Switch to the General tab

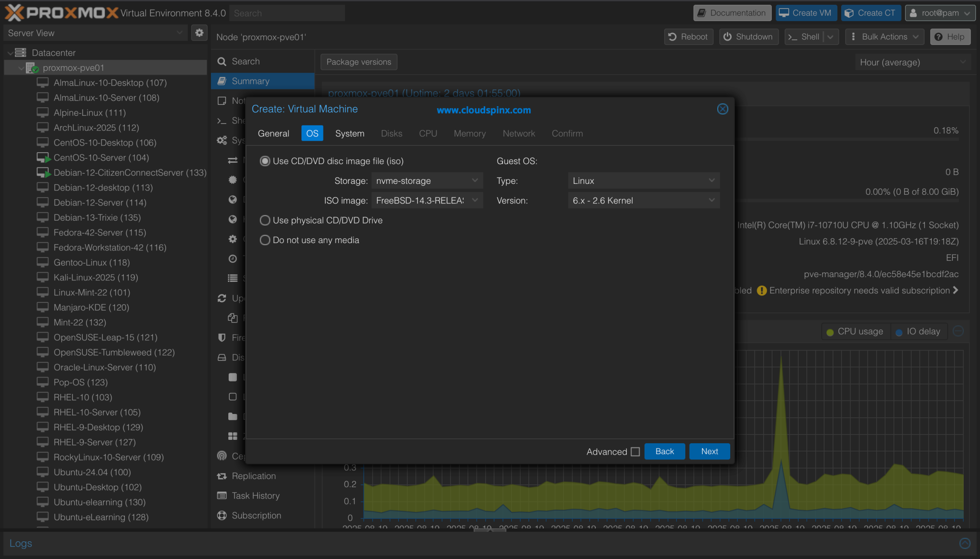click(273, 133)
